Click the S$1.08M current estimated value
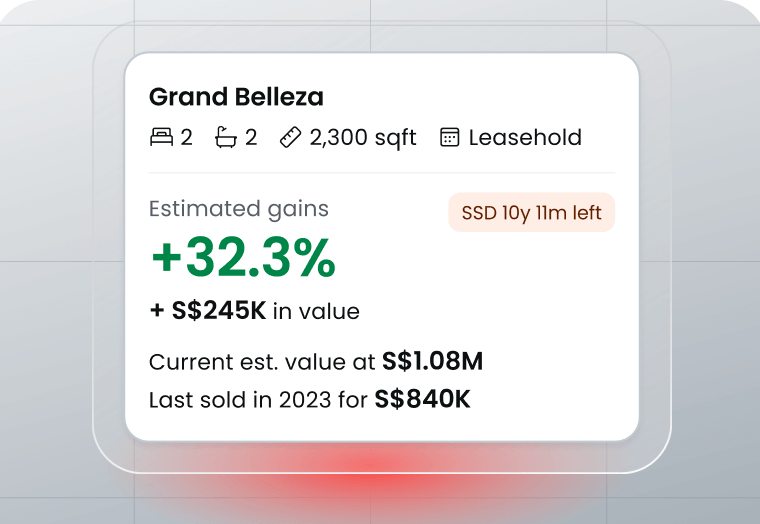The width and height of the screenshot is (760, 524). 432,361
